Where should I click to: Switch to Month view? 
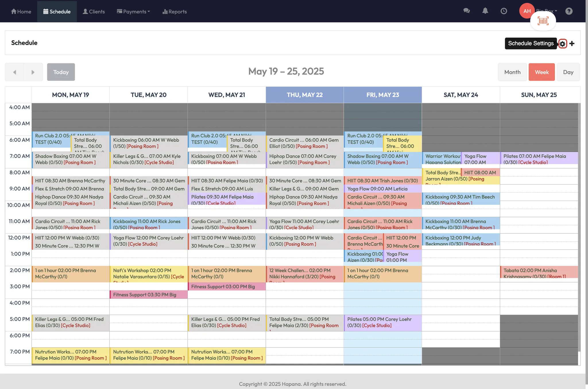pyautogui.click(x=512, y=72)
